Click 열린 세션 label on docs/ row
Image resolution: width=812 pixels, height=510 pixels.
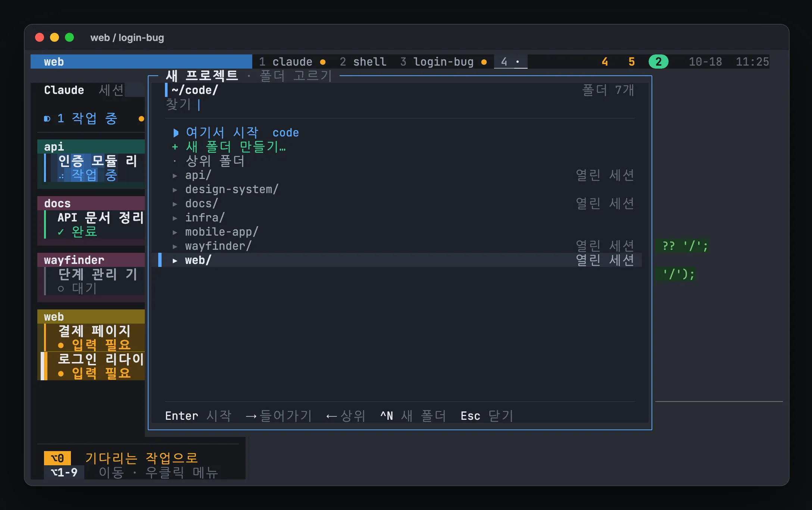(x=605, y=204)
